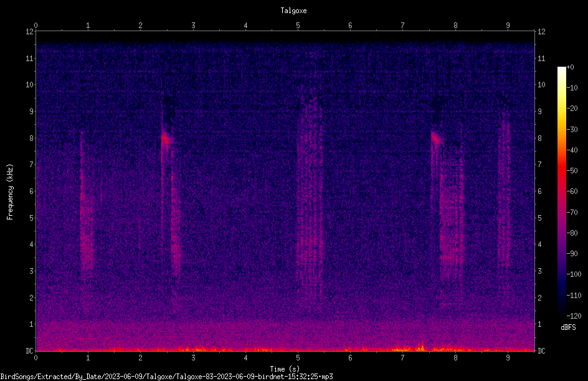Image resolution: width=588 pixels, height=381 pixels.
Task: Click the "-10" value on the color scale
Action: [x=572, y=88]
